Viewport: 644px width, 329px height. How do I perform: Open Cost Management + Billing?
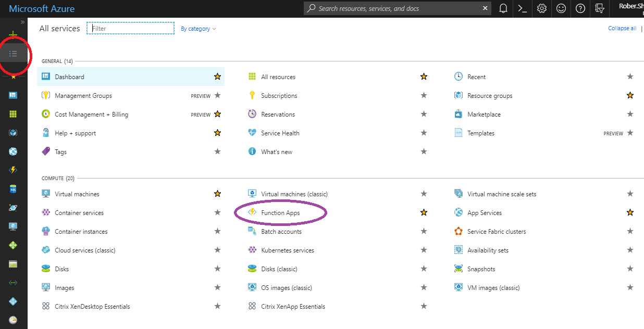point(91,115)
